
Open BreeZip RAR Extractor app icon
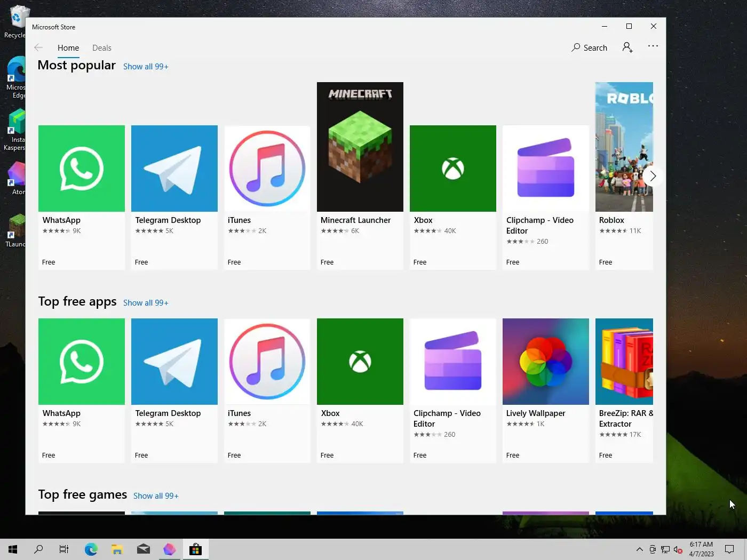624,362
